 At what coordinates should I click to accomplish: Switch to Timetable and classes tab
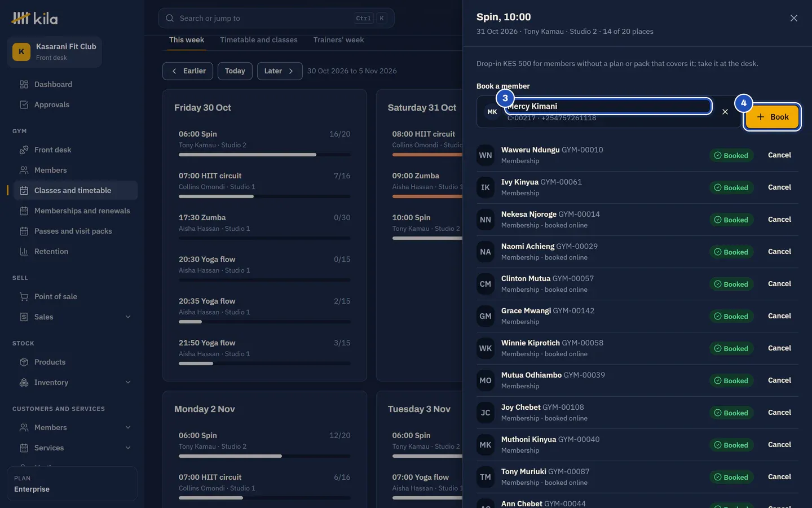click(259, 40)
